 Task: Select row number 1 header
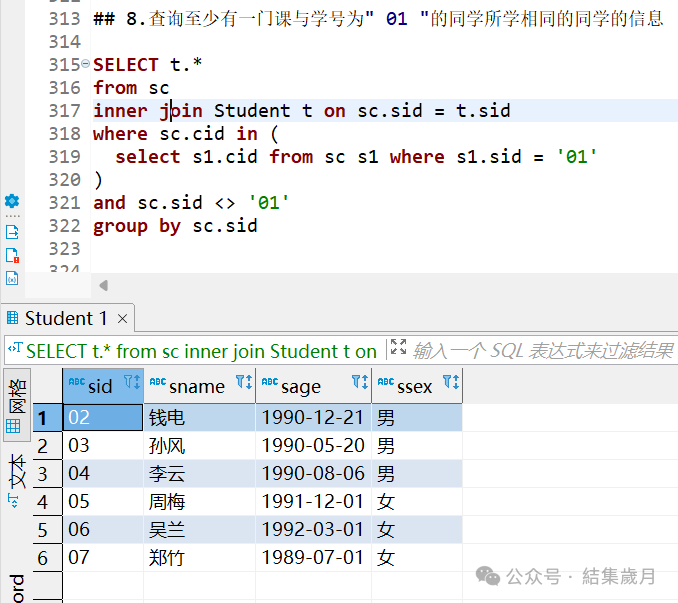coord(48,418)
